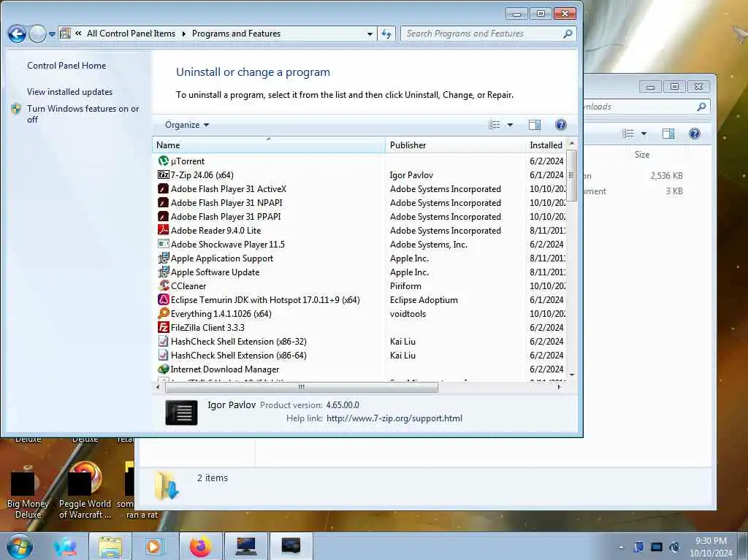
Task: Select the FileZilla Client 3.3.3 icon
Action: pyautogui.click(x=163, y=327)
